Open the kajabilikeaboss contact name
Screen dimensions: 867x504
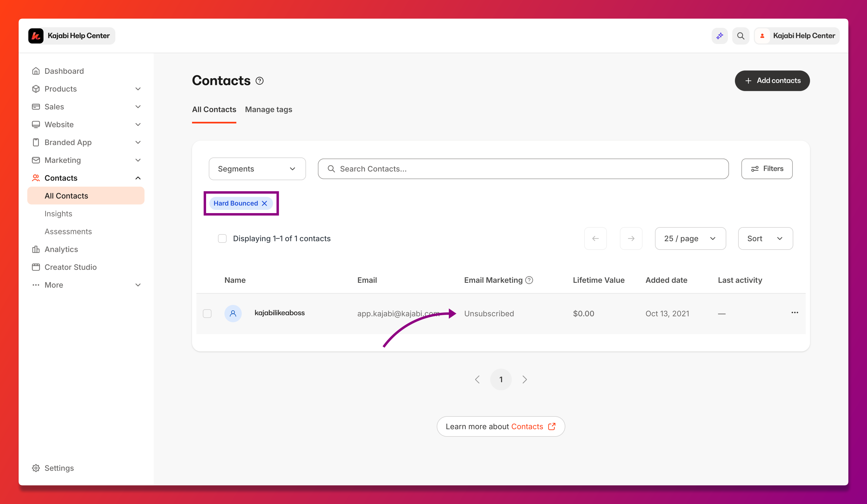pyautogui.click(x=279, y=313)
